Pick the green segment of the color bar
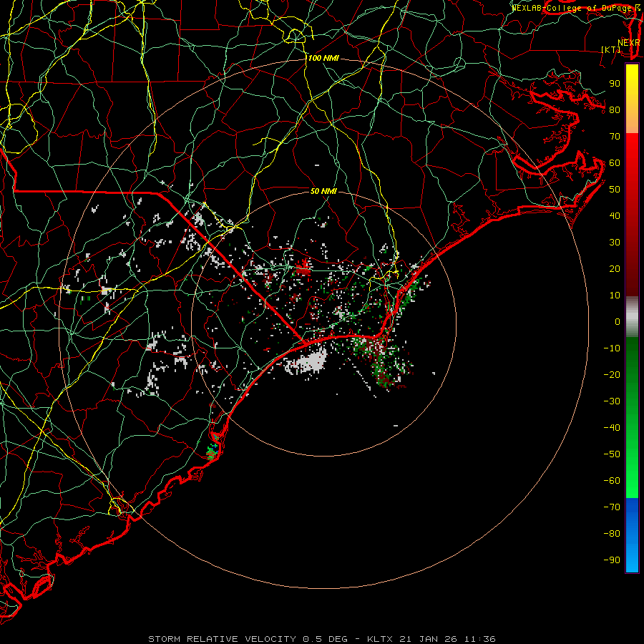Viewport: 644px width, 644px height. pyautogui.click(x=632, y=417)
